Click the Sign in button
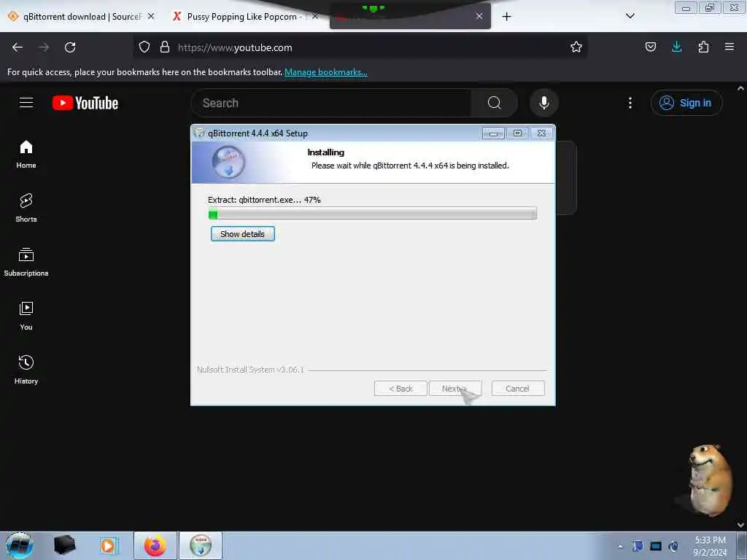This screenshot has width=747, height=560. tap(686, 103)
